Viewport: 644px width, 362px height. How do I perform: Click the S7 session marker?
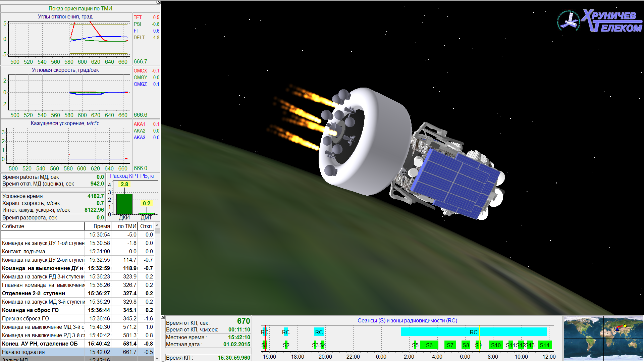click(450, 345)
